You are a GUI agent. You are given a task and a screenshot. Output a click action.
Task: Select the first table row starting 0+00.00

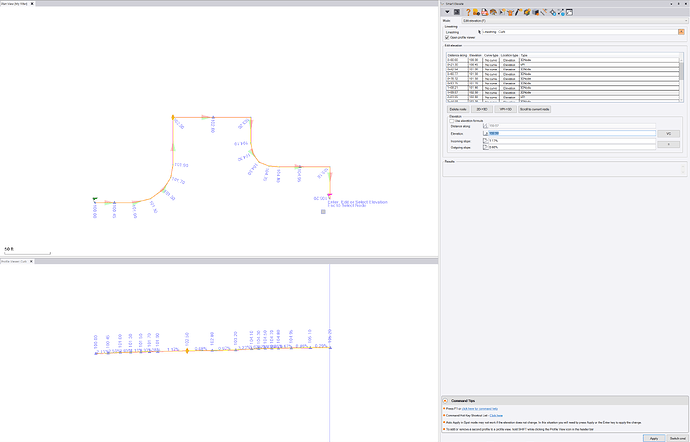click(563, 60)
